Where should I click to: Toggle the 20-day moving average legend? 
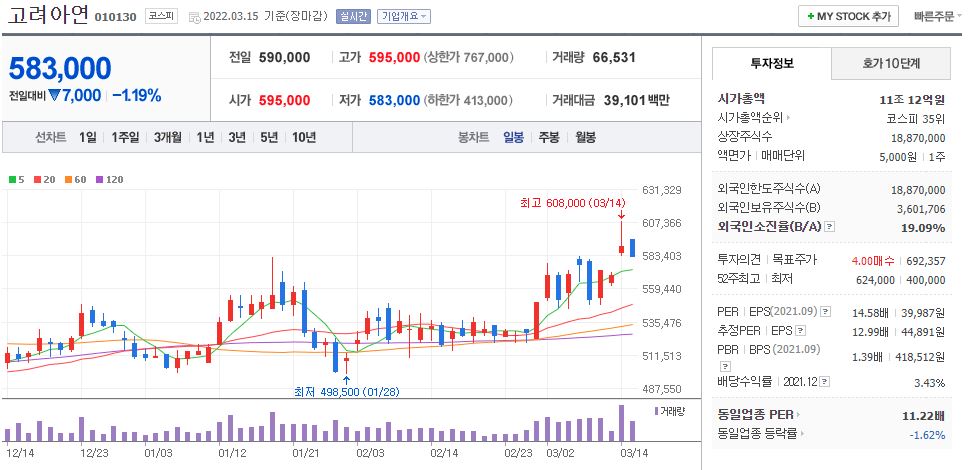click(x=44, y=180)
